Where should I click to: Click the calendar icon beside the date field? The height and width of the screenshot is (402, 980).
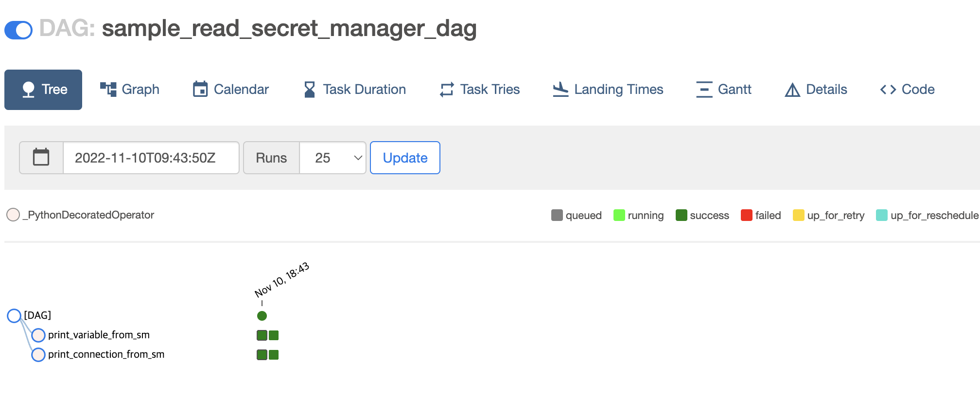tap(41, 157)
